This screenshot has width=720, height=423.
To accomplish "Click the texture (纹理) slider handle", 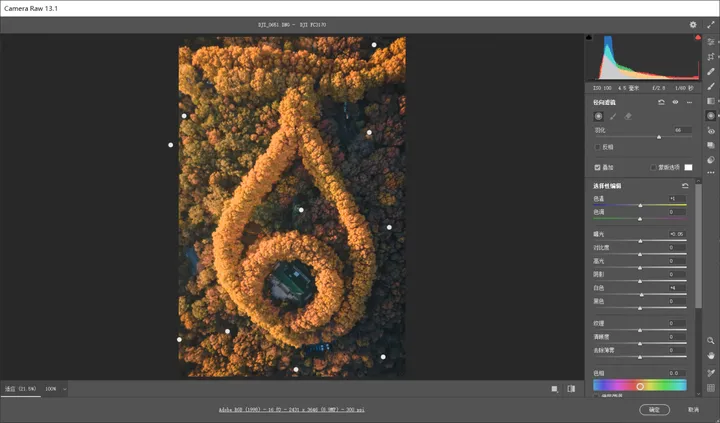I will click(x=640, y=330).
